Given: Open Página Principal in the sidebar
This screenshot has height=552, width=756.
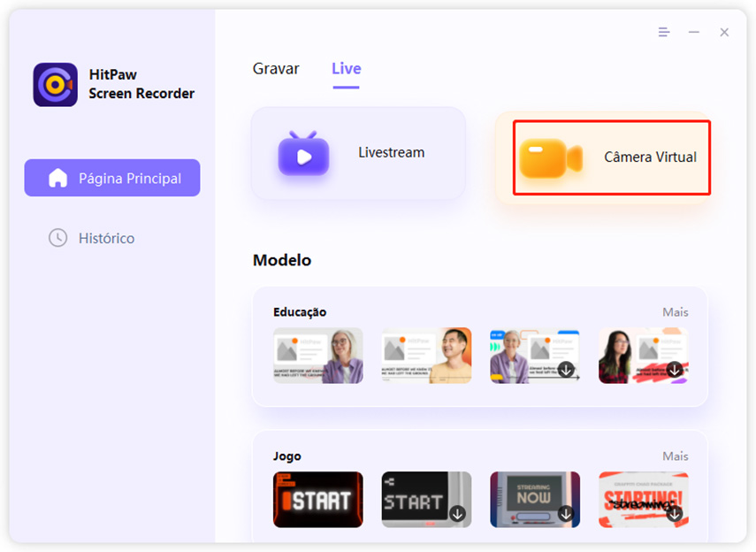Looking at the screenshot, I should pos(112,178).
